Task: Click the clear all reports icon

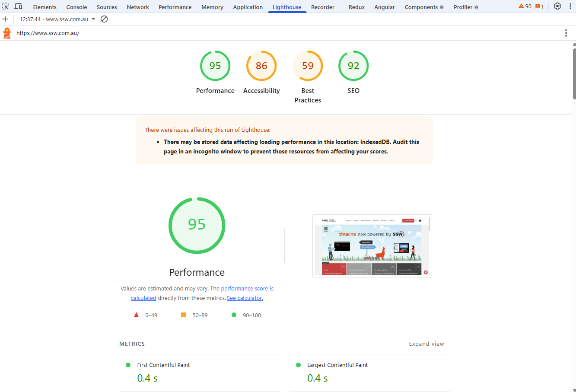Action: pyautogui.click(x=104, y=19)
